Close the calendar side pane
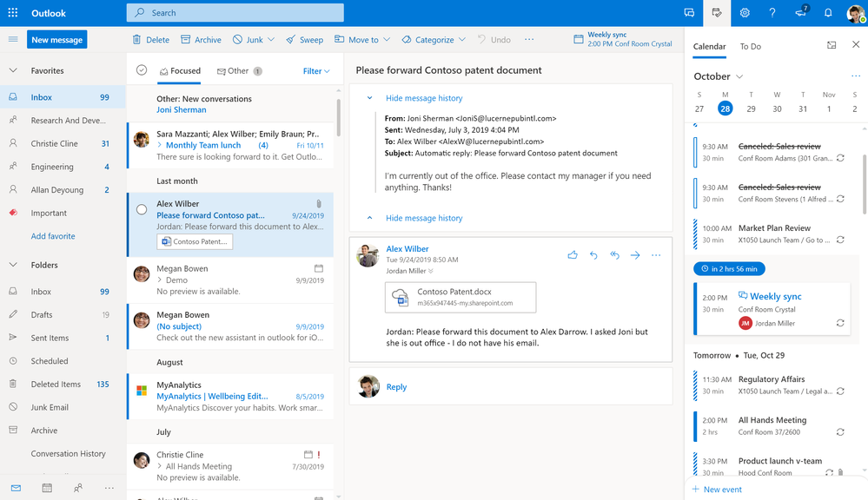 click(x=856, y=45)
